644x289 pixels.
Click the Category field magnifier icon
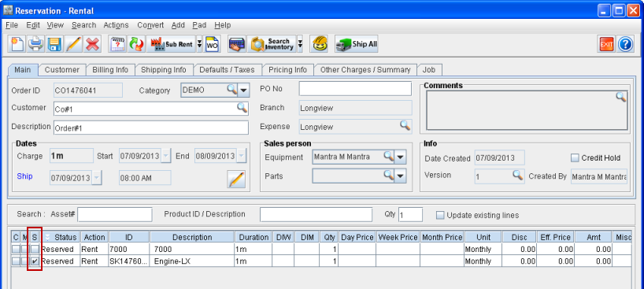point(232,89)
